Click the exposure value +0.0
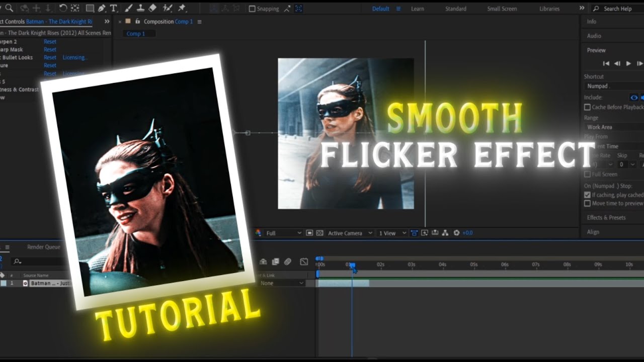Viewport: 644px width, 362px height. [x=467, y=233]
